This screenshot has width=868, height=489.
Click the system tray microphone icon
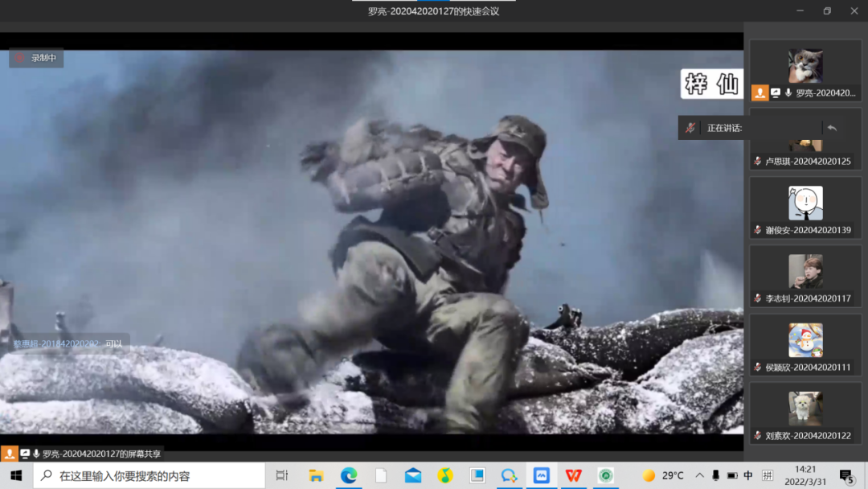tap(716, 475)
